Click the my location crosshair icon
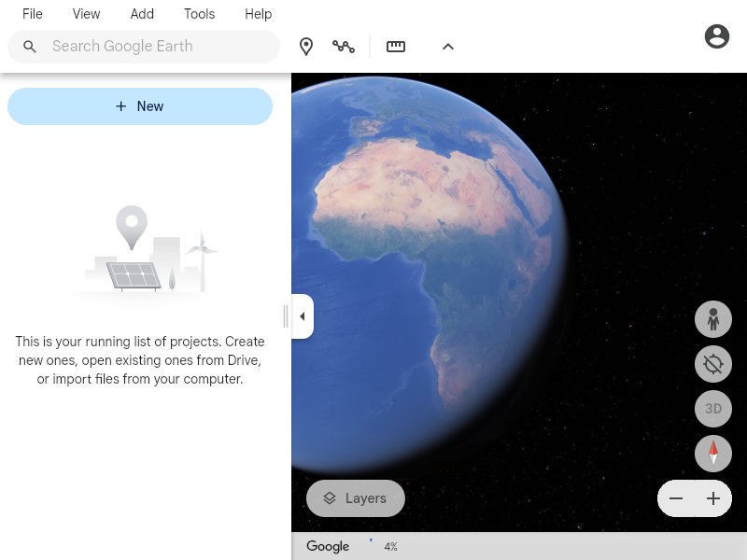Viewport: 747px width, 560px height. point(712,364)
